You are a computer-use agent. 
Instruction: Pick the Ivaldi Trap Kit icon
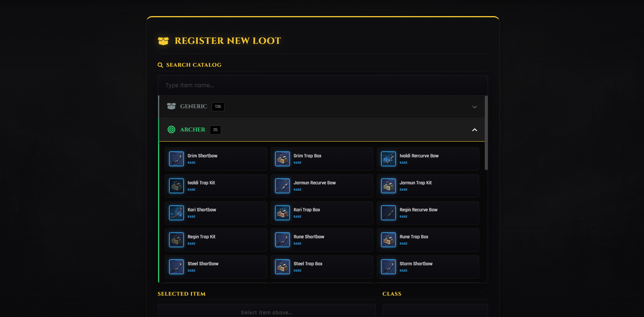(x=176, y=186)
